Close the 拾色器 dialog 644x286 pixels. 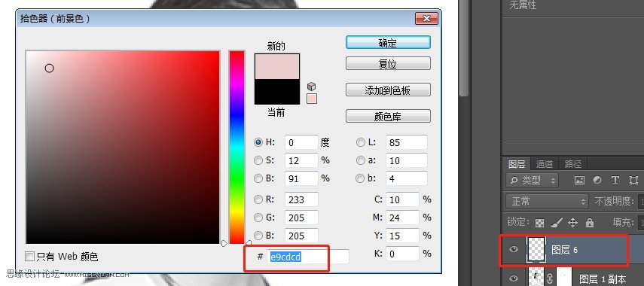pos(426,19)
